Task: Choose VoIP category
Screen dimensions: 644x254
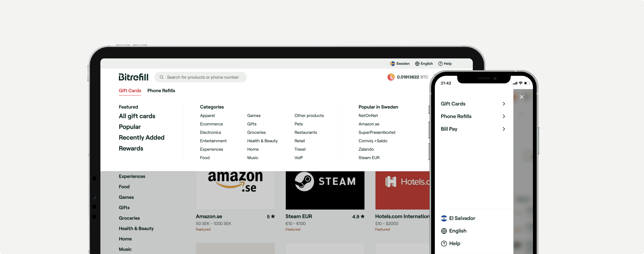Action: pyautogui.click(x=298, y=158)
